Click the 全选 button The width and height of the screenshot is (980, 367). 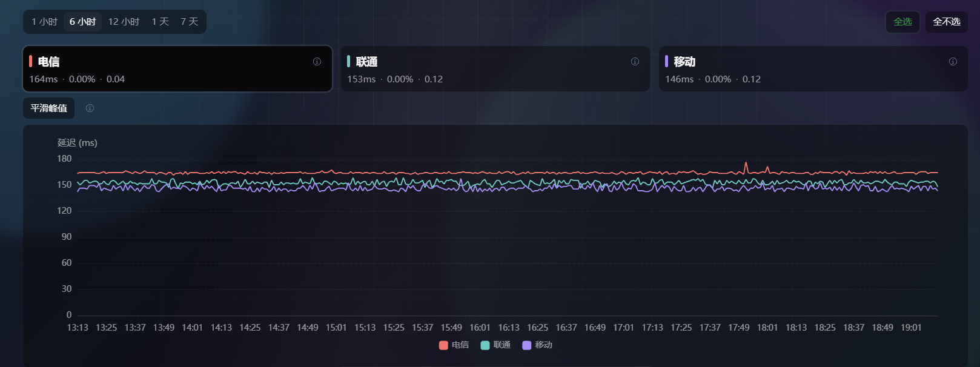coord(902,22)
